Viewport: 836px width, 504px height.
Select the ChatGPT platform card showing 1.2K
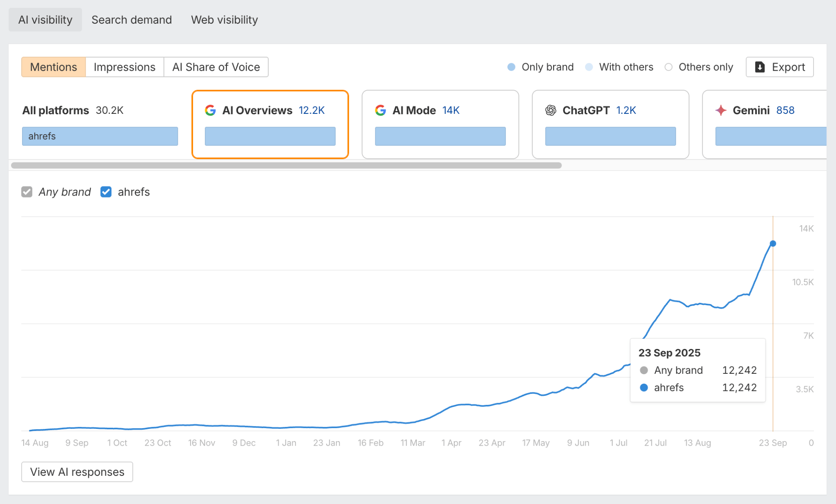(x=610, y=124)
